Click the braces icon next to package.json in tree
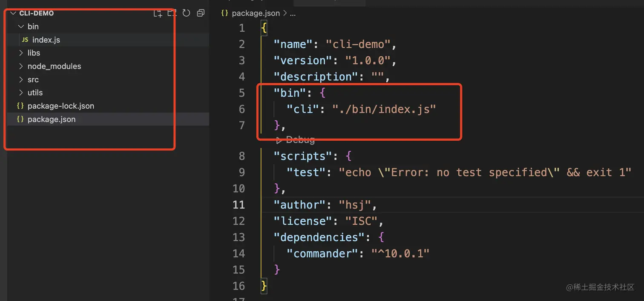The width and height of the screenshot is (644, 301). (x=20, y=119)
